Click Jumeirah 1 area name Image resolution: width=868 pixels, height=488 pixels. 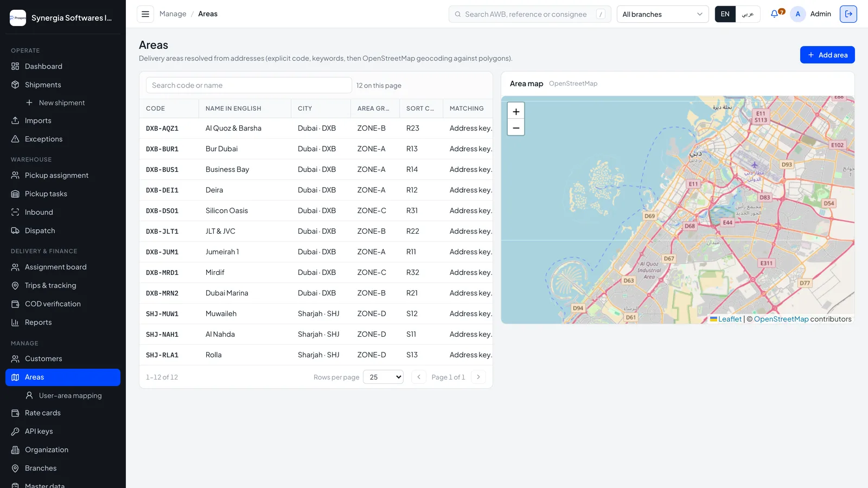pos(222,252)
